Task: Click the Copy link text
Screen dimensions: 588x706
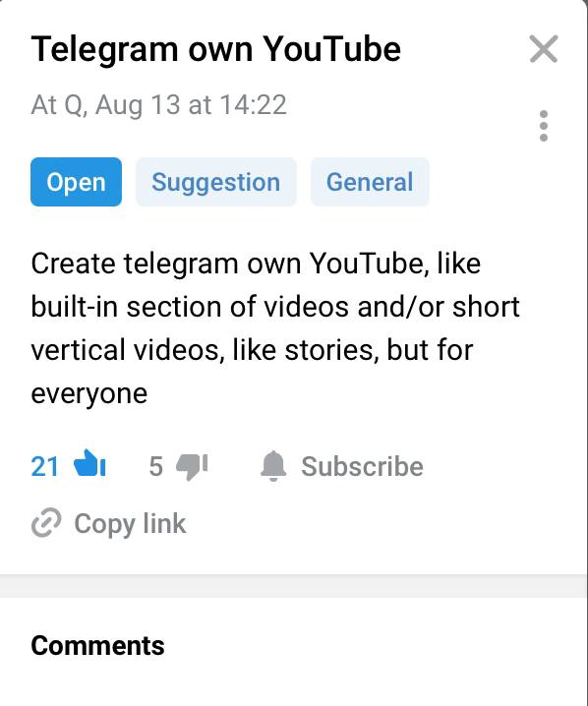Action: tap(130, 524)
